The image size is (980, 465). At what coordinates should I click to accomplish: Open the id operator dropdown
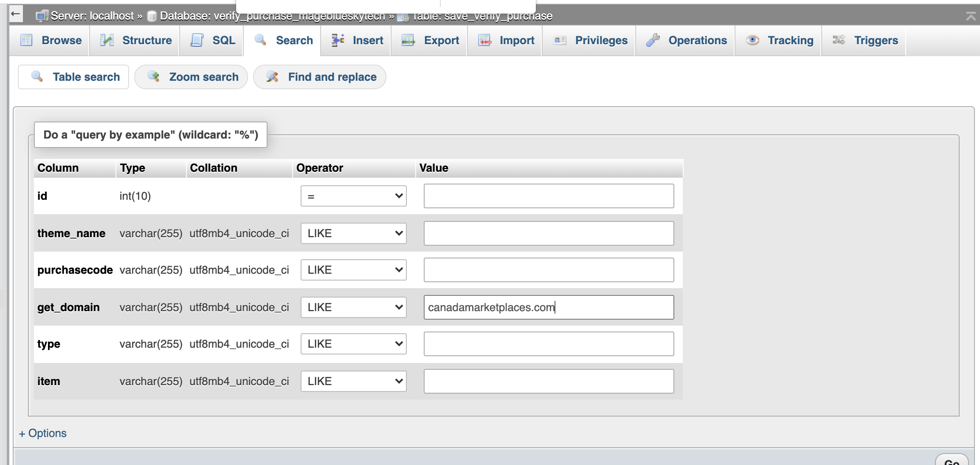tap(353, 196)
